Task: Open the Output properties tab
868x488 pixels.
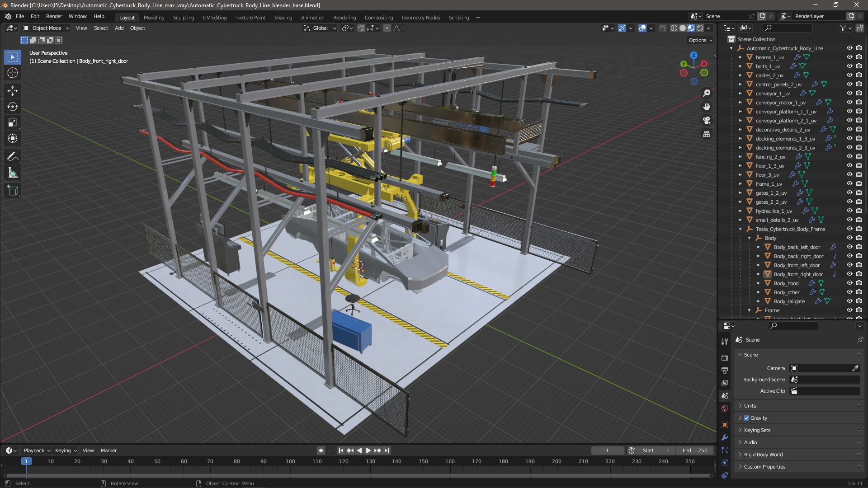Action: pos(725,370)
